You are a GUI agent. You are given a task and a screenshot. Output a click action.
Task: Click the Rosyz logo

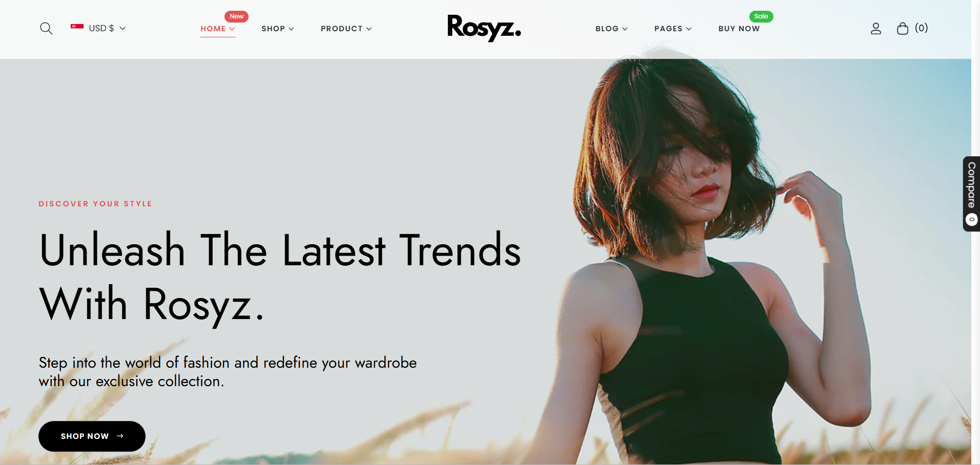tap(484, 28)
